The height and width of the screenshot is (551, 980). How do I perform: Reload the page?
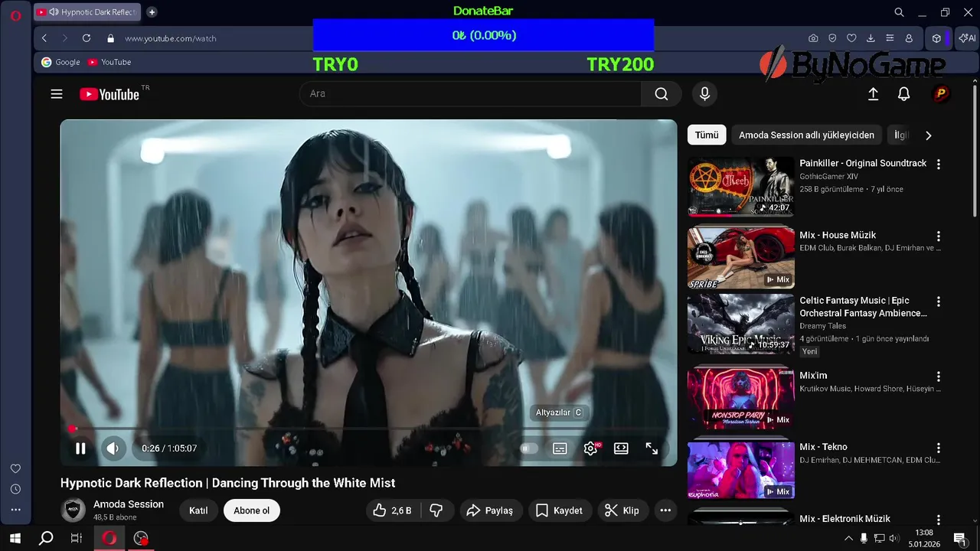tap(87, 38)
